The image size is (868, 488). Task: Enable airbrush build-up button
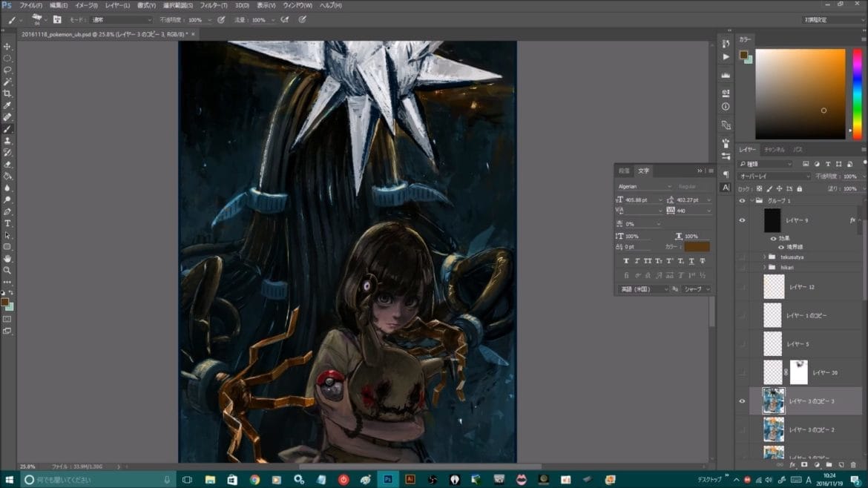[x=285, y=19]
